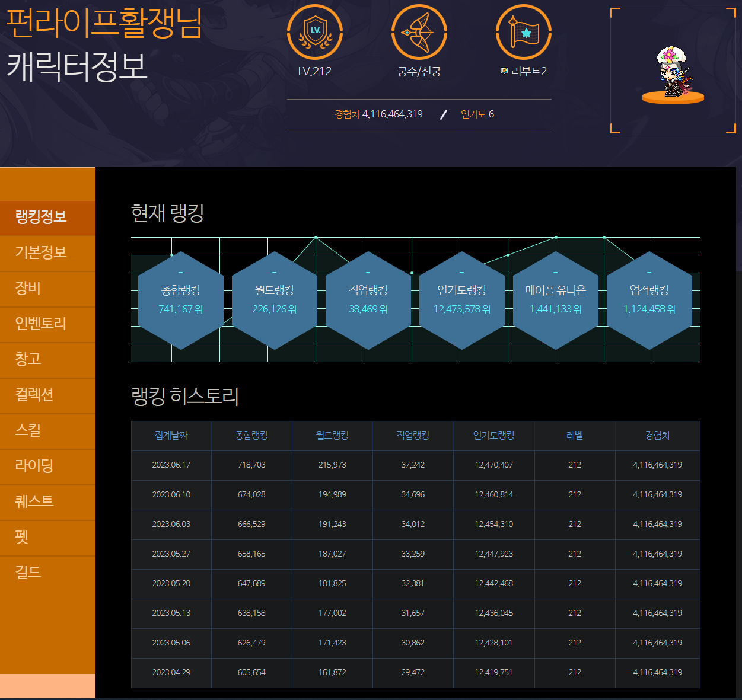Screen dimensions: 742x700
Task: Click the 경험치 4,116,464,319 header text
Action: click(x=378, y=114)
